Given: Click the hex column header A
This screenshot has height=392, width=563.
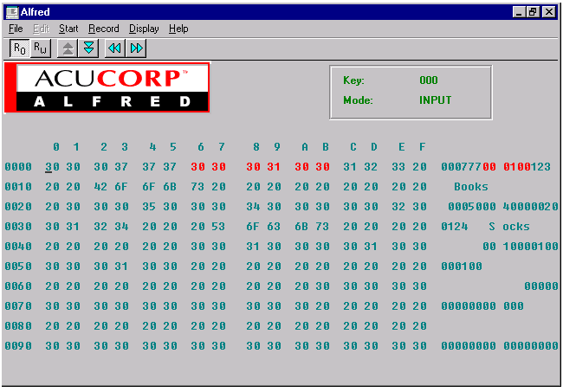Looking at the screenshot, I should (304, 146).
